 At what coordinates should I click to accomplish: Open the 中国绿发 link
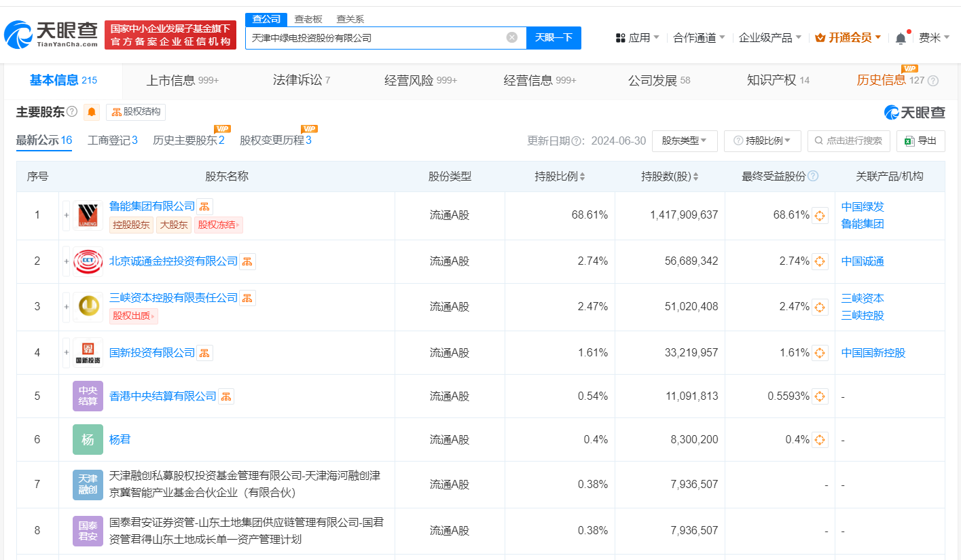click(861, 207)
